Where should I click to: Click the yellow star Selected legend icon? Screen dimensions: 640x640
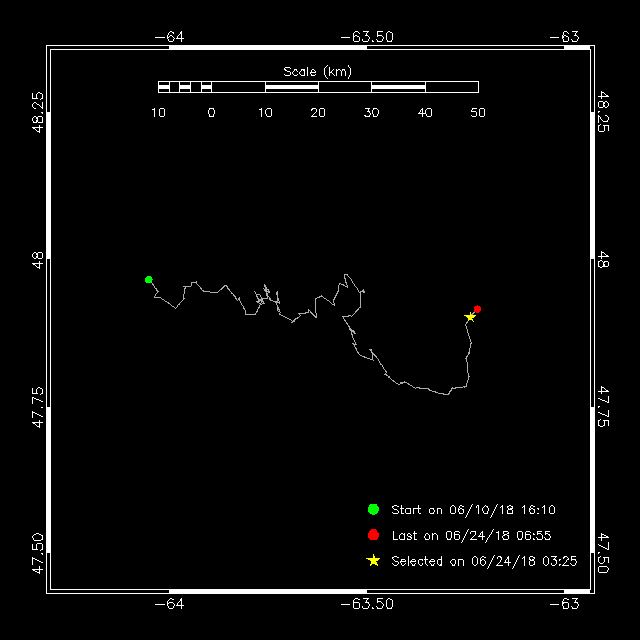pyautogui.click(x=373, y=560)
